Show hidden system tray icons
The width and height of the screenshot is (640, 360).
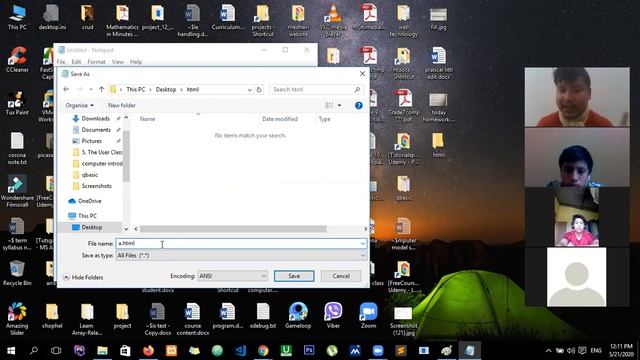click(x=548, y=351)
